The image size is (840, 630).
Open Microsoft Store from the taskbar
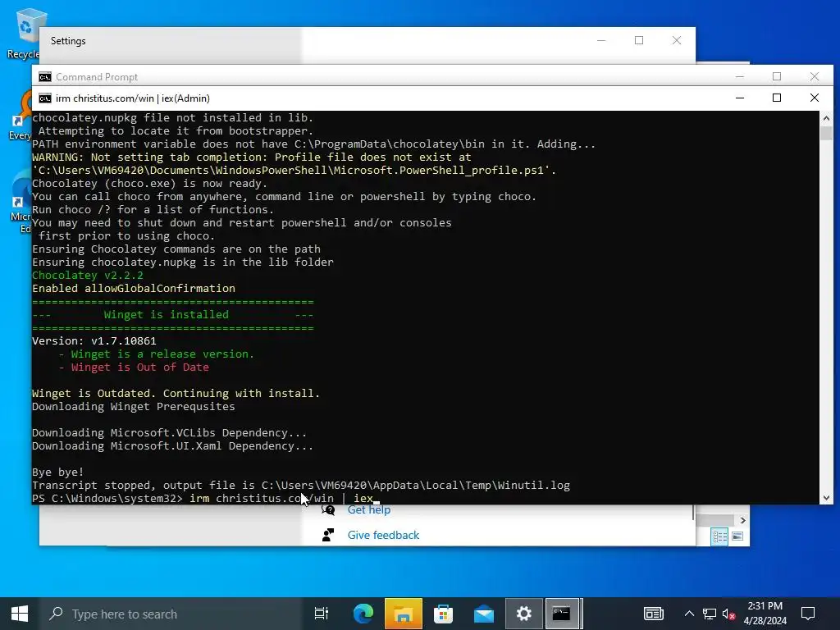click(x=444, y=614)
